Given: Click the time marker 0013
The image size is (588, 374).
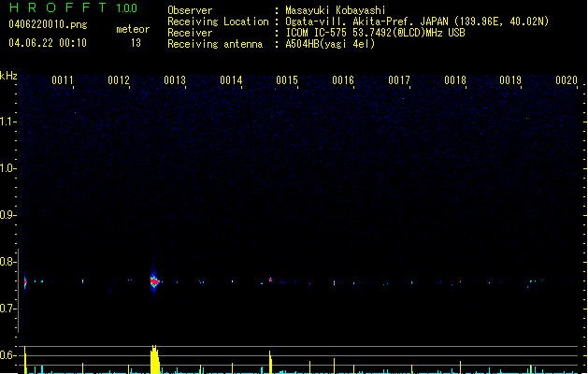Looking at the screenshot, I should [175, 80].
